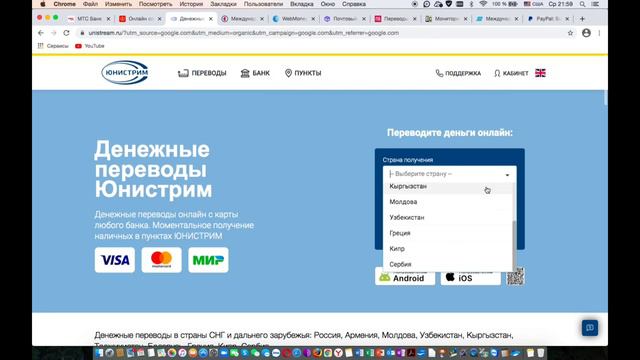Image resolution: width=640 pixels, height=360 pixels.
Task: Launch Yandex browser from the Dock
Action: click(x=338, y=353)
